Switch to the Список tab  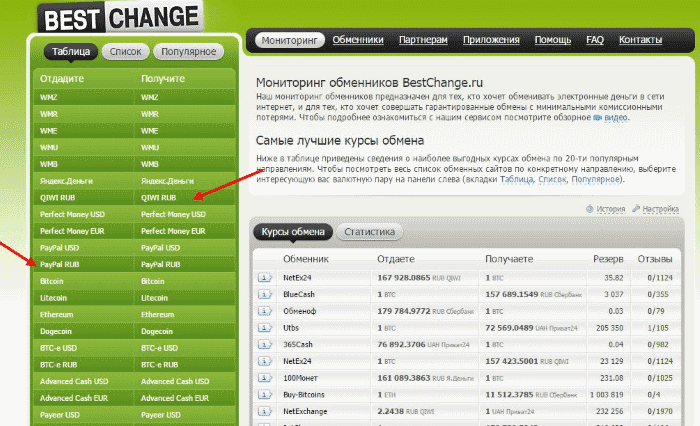[125, 52]
